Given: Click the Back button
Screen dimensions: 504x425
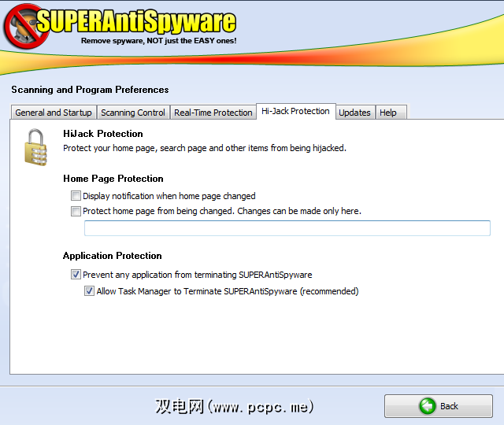Looking at the screenshot, I should click(x=439, y=406).
